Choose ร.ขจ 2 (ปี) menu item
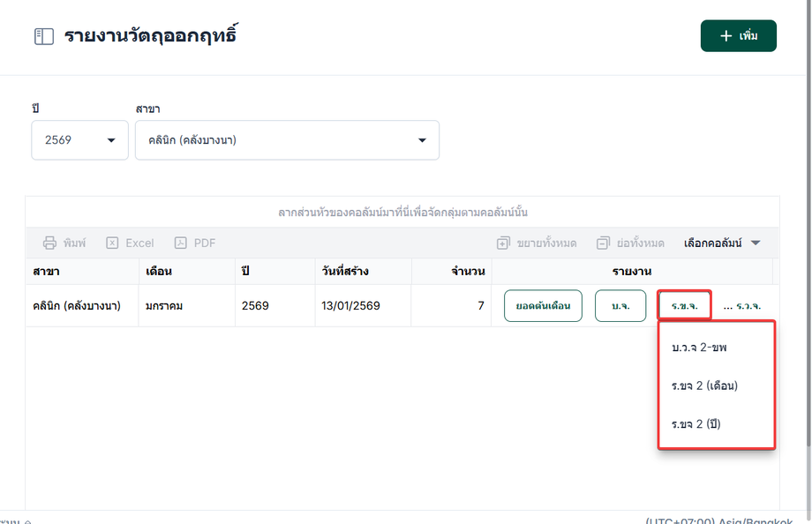This screenshot has height=524, width=812. [696, 423]
